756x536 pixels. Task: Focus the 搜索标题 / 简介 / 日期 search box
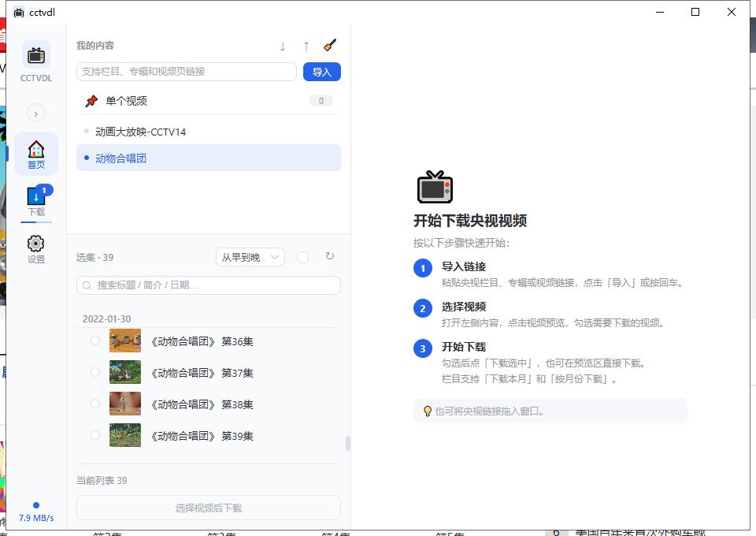click(x=208, y=285)
